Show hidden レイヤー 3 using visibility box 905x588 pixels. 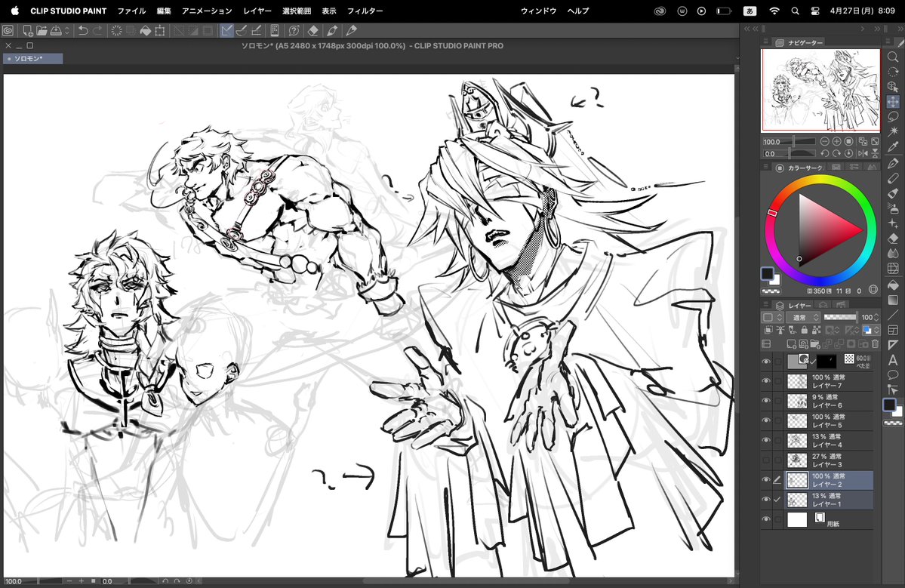[766, 460]
